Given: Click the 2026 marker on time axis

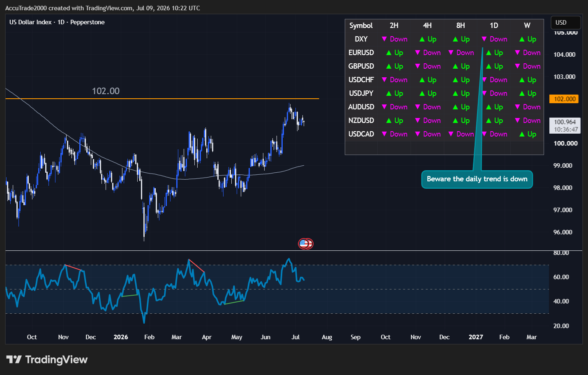Looking at the screenshot, I should [x=121, y=337].
